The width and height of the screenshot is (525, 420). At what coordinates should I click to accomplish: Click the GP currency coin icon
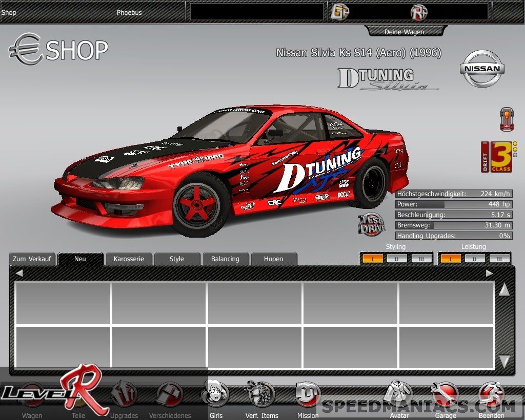(340, 12)
